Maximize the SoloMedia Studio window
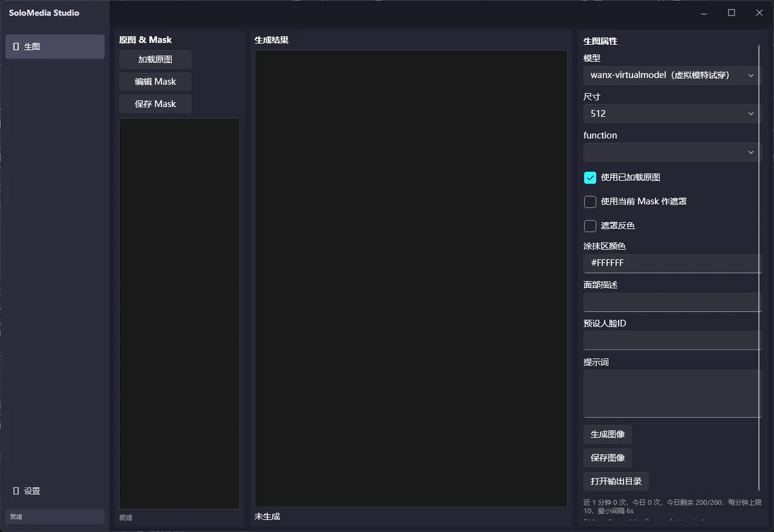774x532 pixels. pos(732,13)
